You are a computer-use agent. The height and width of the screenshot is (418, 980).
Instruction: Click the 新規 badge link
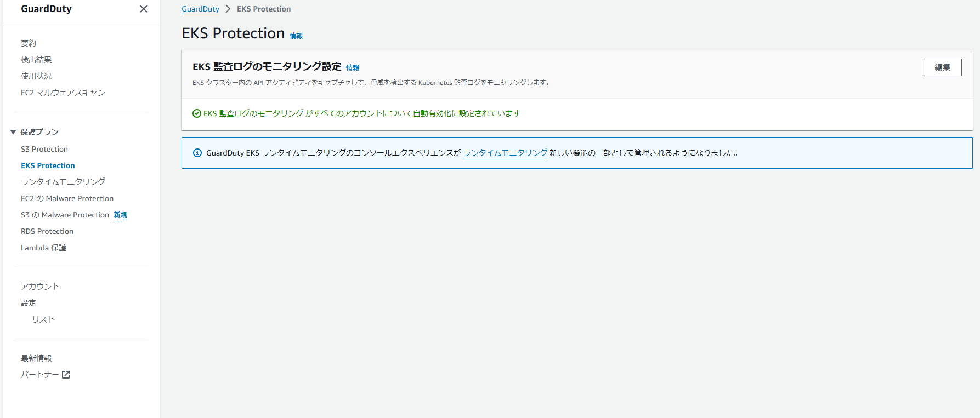(120, 215)
